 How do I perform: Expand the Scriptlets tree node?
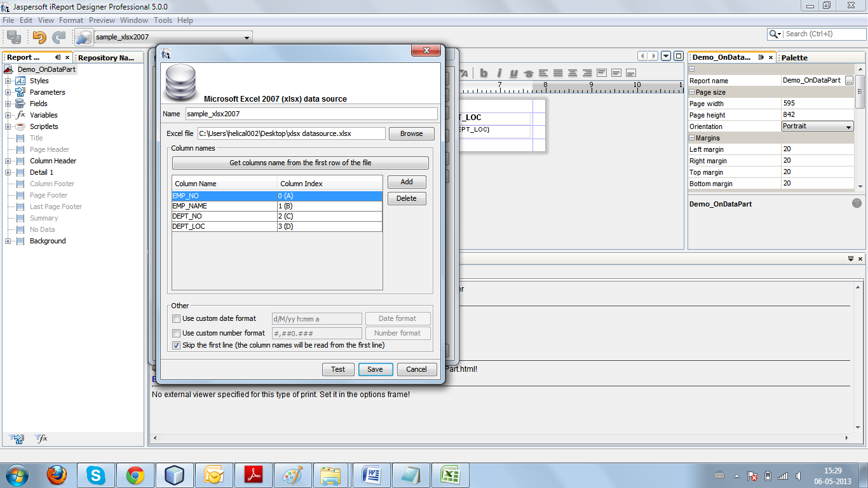pos(8,126)
